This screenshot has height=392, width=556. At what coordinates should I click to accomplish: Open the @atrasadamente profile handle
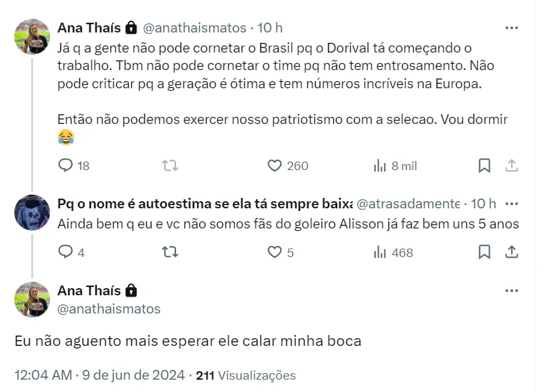click(409, 204)
